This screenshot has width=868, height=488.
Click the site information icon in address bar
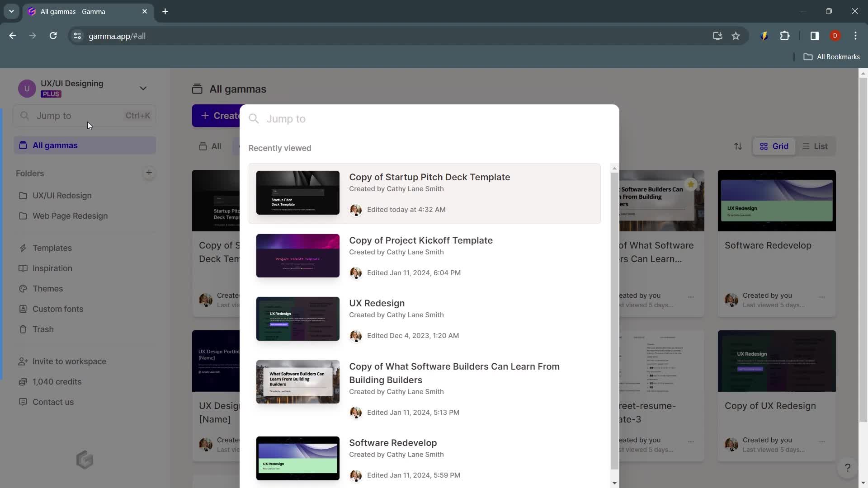(77, 36)
